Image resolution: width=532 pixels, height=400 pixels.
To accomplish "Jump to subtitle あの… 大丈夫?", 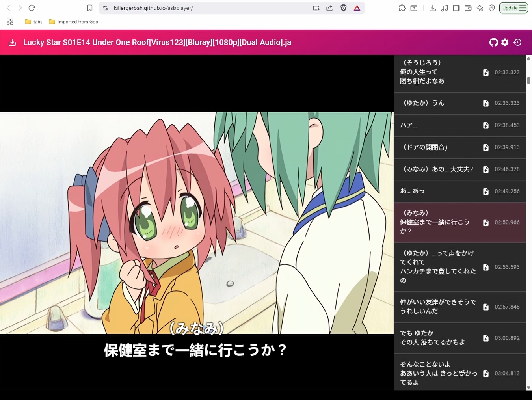I will click(459, 169).
